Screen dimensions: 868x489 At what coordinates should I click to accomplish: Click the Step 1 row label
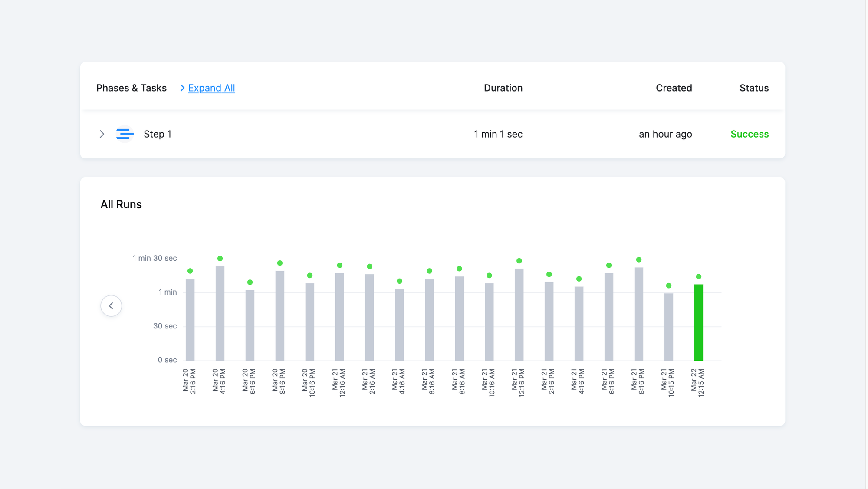[x=158, y=134]
